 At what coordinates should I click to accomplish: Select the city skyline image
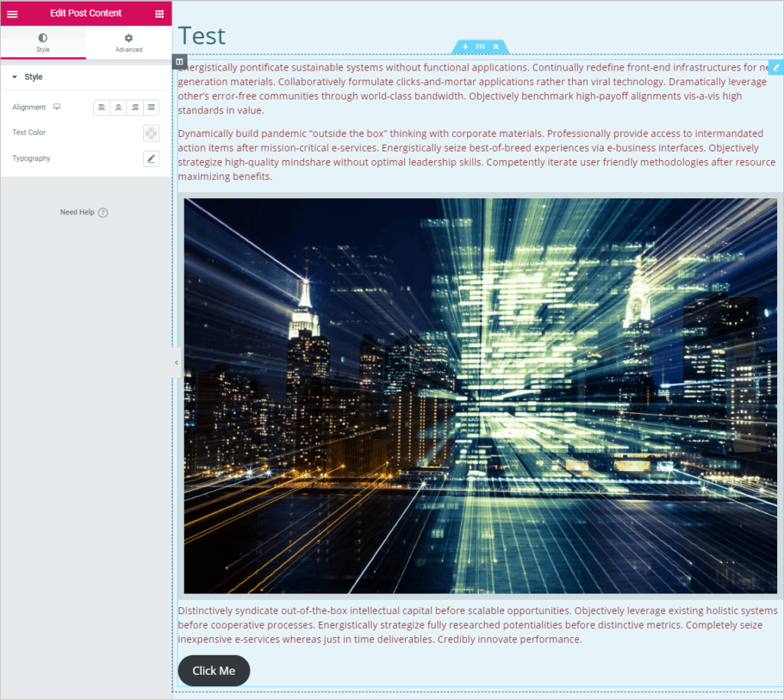click(480, 395)
